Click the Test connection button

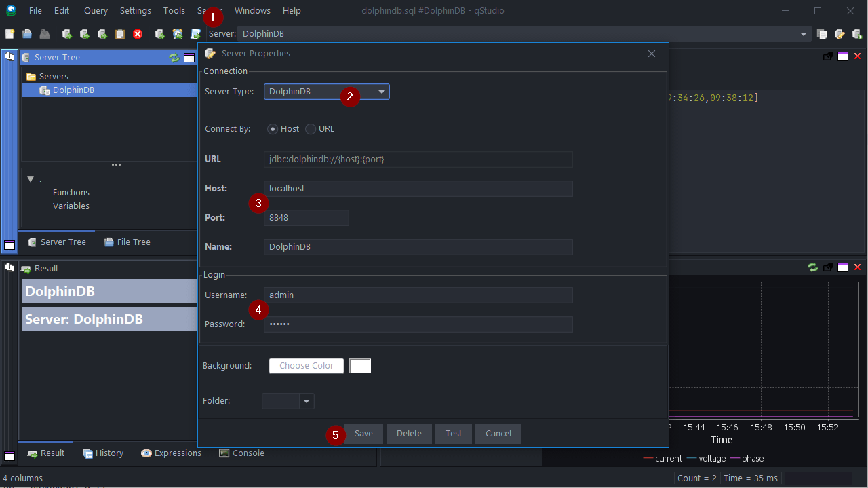(x=454, y=434)
